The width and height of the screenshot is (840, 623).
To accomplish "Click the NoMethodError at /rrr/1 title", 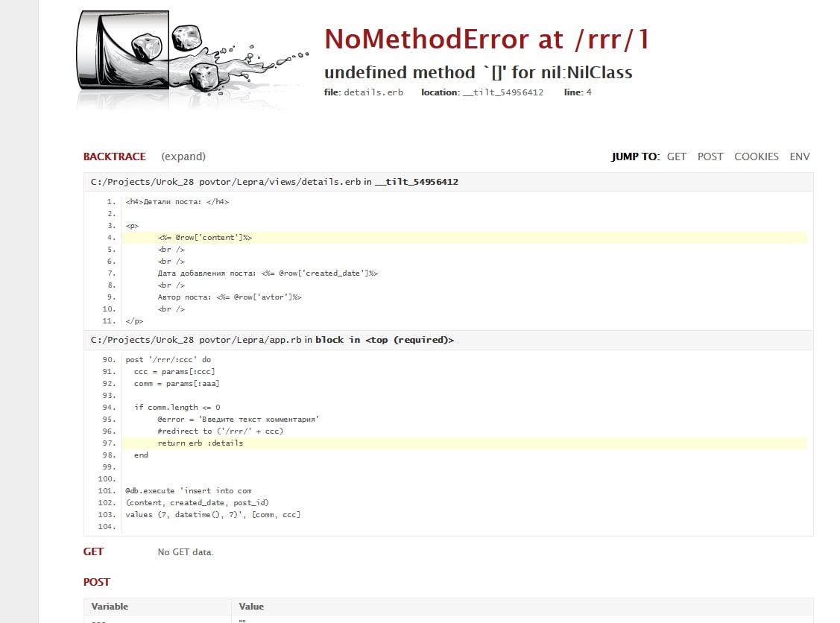I will click(487, 39).
